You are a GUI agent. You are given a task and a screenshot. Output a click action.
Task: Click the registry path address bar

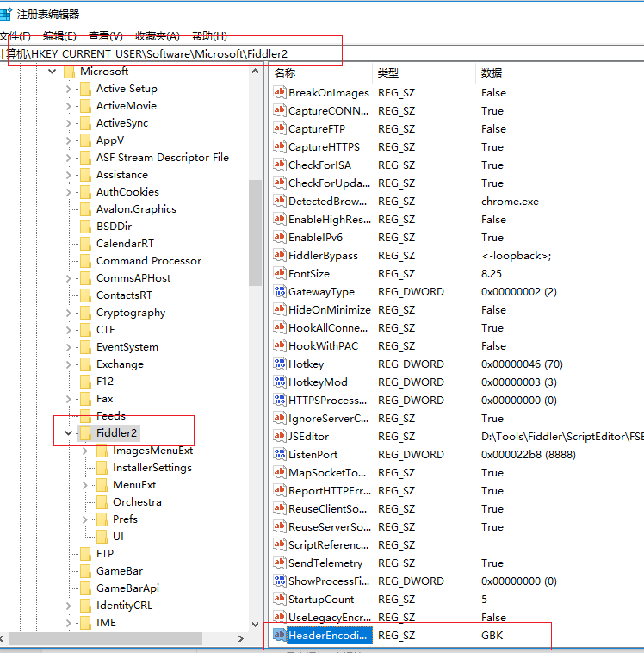click(x=322, y=53)
